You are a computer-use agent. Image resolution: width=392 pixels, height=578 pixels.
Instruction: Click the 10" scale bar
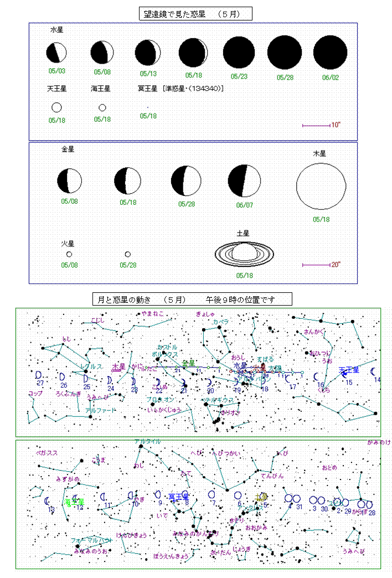316,126
